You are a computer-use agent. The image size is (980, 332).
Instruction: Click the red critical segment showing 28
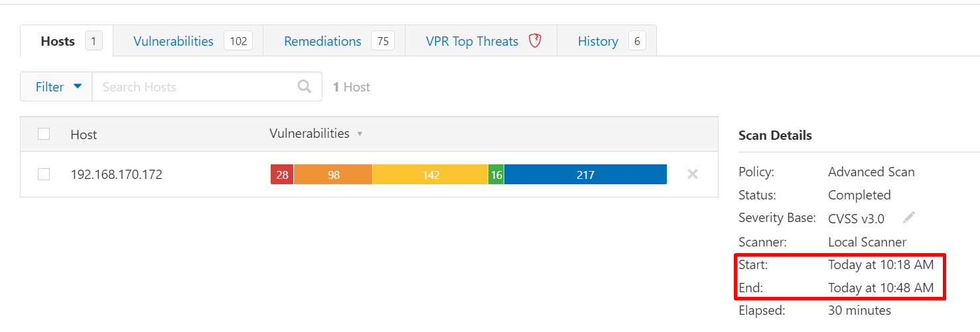click(x=282, y=175)
